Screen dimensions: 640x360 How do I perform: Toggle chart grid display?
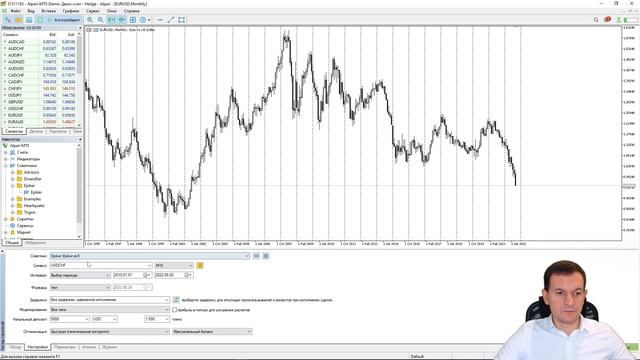pos(133,20)
